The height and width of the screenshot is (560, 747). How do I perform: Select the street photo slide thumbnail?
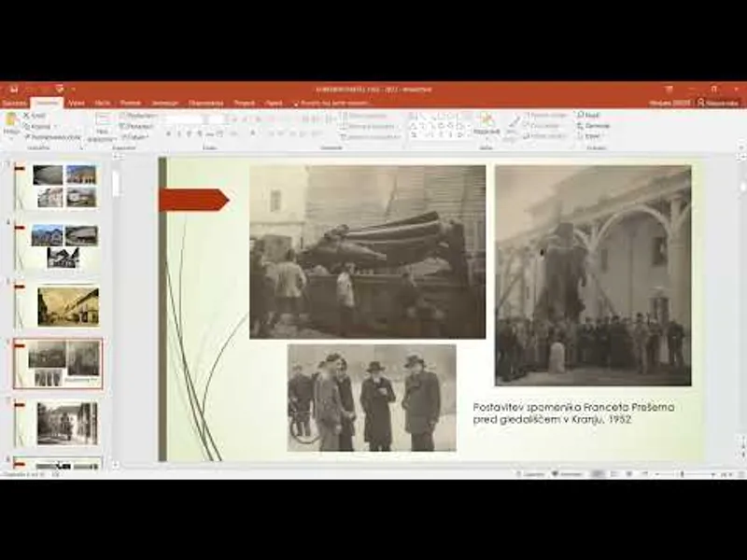(x=67, y=305)
